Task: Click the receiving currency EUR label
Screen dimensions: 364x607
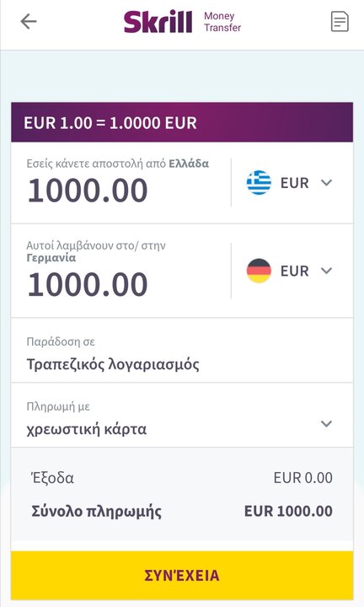Action: coord(294,271)
